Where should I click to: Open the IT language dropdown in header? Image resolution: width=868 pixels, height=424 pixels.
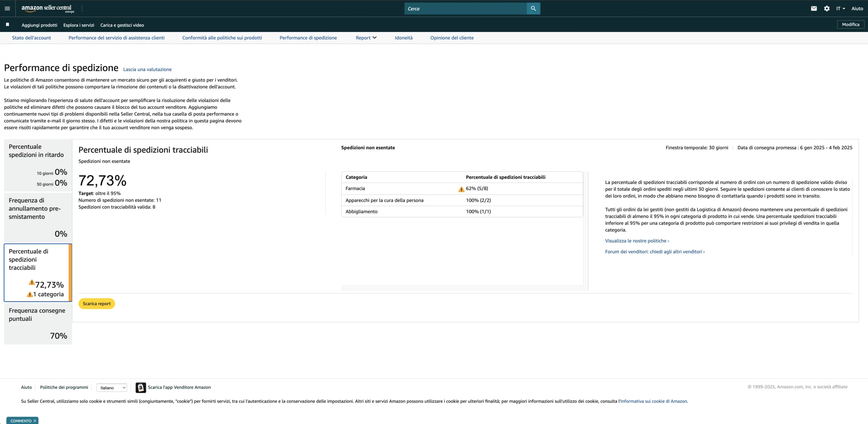coord(840,8)
